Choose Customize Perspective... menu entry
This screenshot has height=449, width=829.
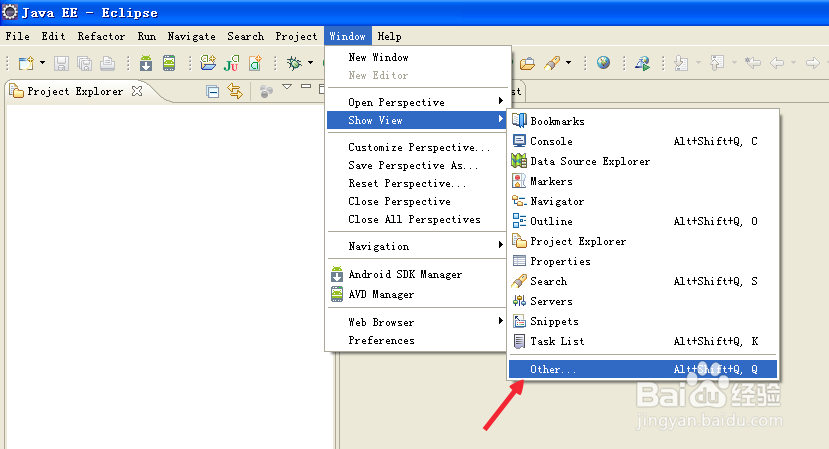[x=418, y=147]
